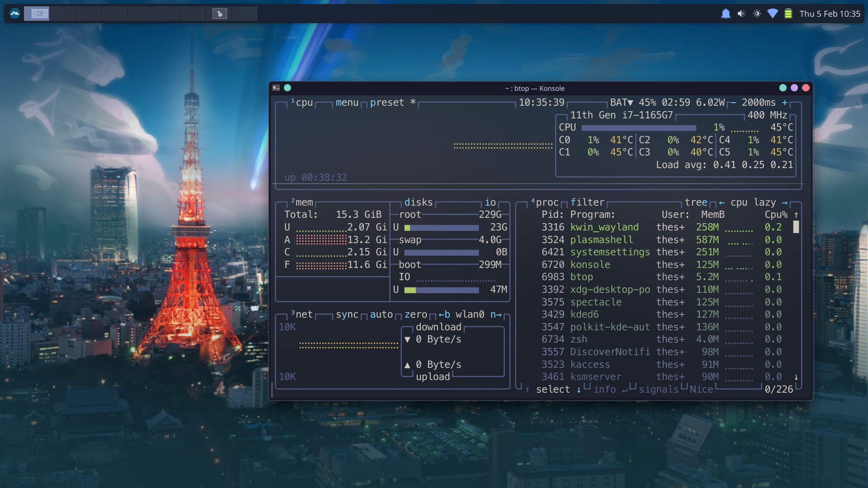Open the application launcher icon
Image resolution: width=868 pixels, height=488 pixels.
click(14, 14)
